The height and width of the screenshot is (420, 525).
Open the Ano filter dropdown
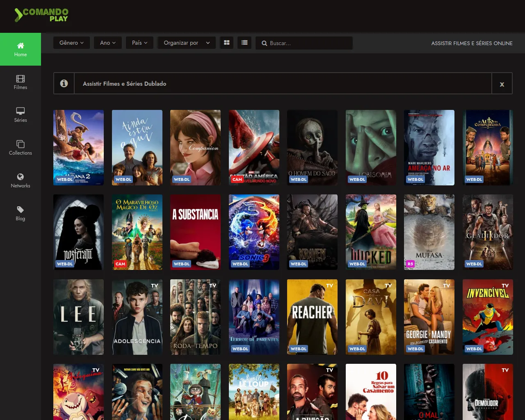tap(108, 43)
